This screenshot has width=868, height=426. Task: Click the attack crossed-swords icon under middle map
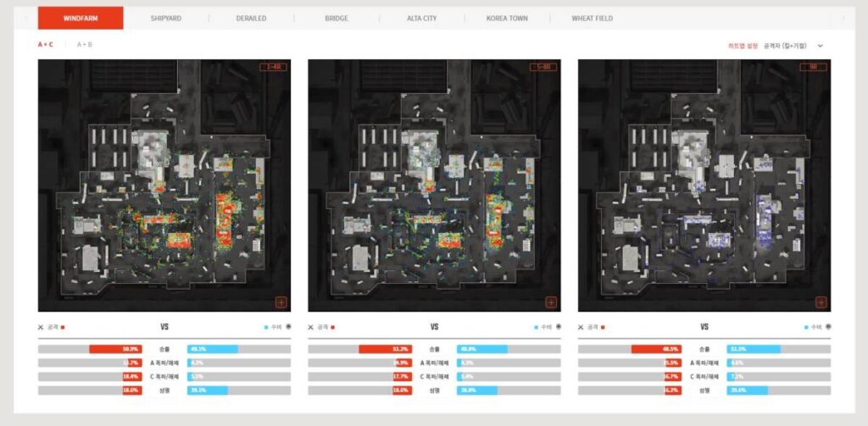[311, 327]
